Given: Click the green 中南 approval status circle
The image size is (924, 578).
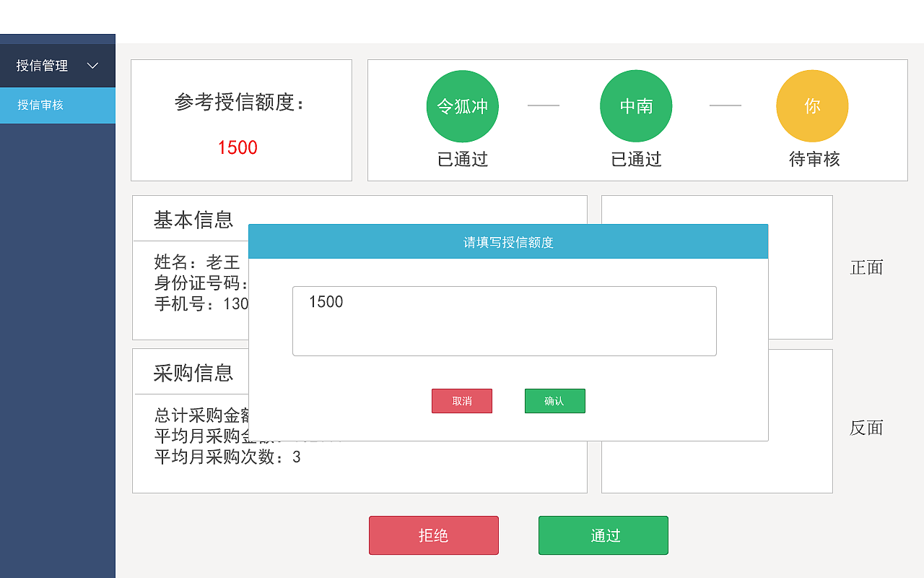Looking at the screenshot, I should point(636,105).
